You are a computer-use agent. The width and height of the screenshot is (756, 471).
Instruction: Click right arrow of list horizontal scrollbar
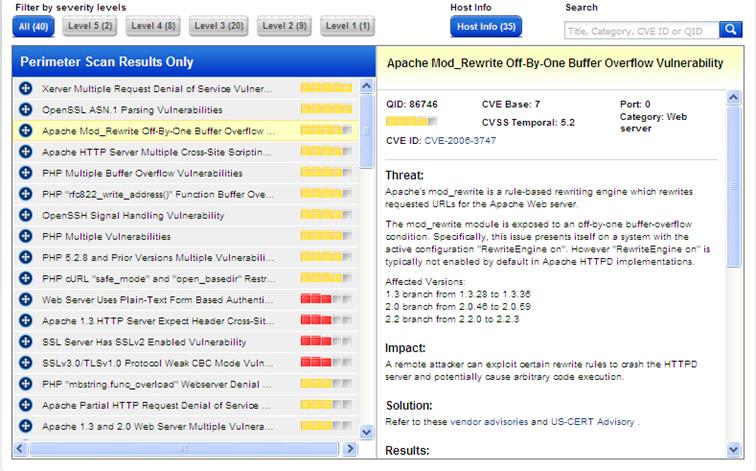point(350,449)
